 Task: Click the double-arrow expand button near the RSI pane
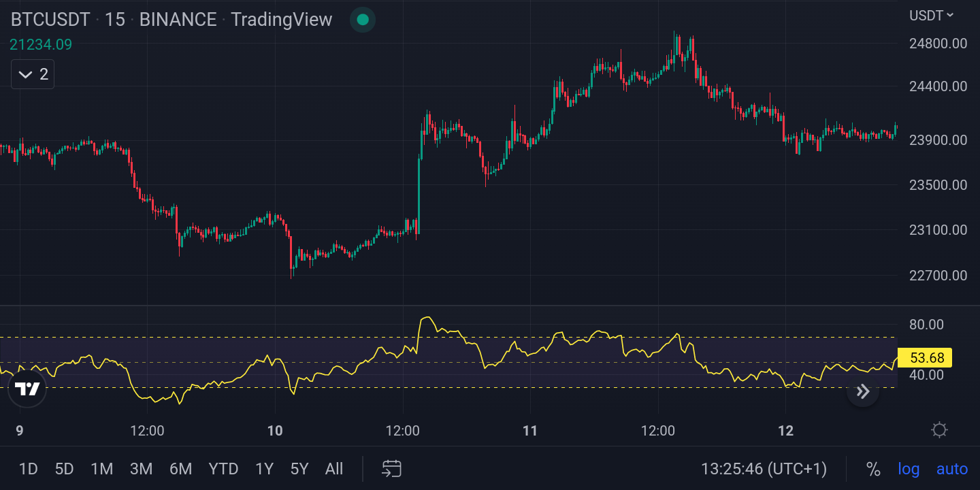862,391
